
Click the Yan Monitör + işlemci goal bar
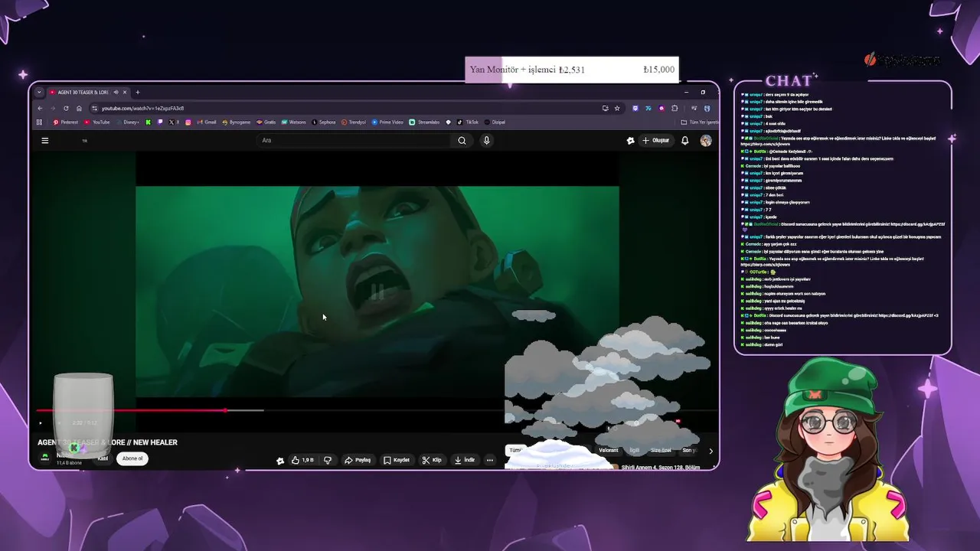coord(571,70)
